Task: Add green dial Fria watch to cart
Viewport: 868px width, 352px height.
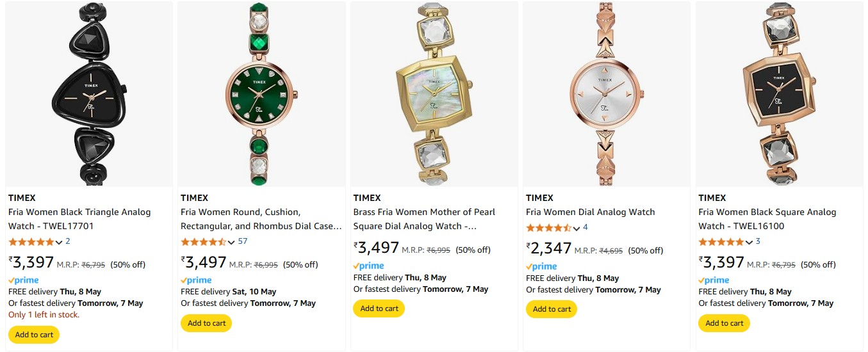Action: pyautogui.click(x=206, y=323)
